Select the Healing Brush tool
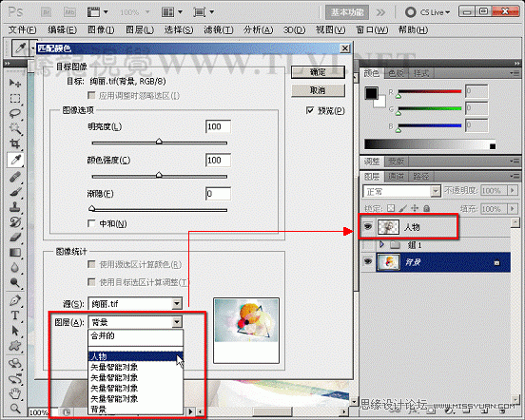The image size is (525, 420). [x=14, y=176]
